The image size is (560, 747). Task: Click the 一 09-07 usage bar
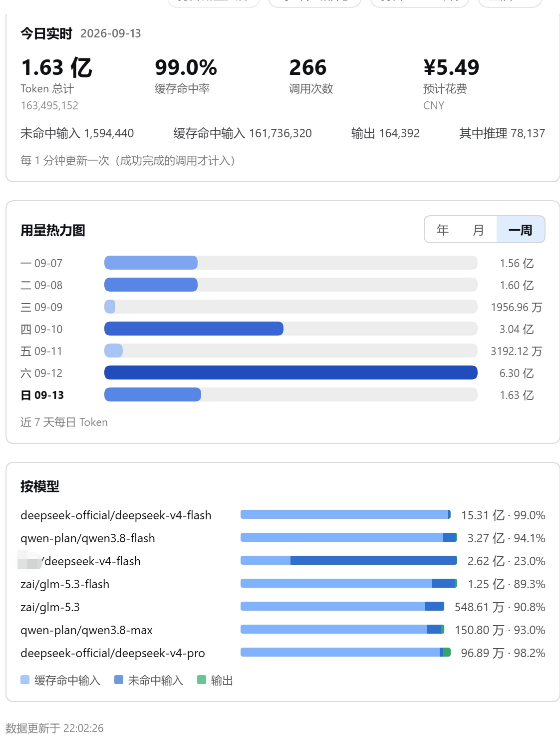pos(290,263)
